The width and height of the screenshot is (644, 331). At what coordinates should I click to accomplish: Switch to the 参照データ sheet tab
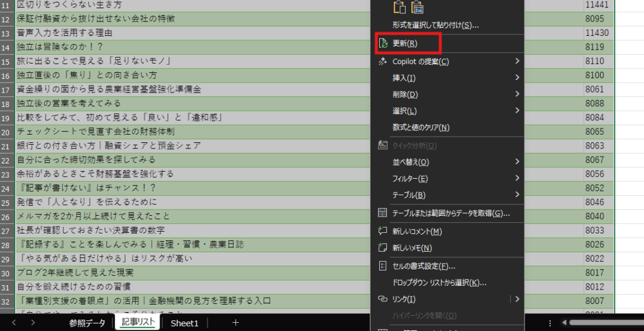pyautogui.click(x=87, y=323)
